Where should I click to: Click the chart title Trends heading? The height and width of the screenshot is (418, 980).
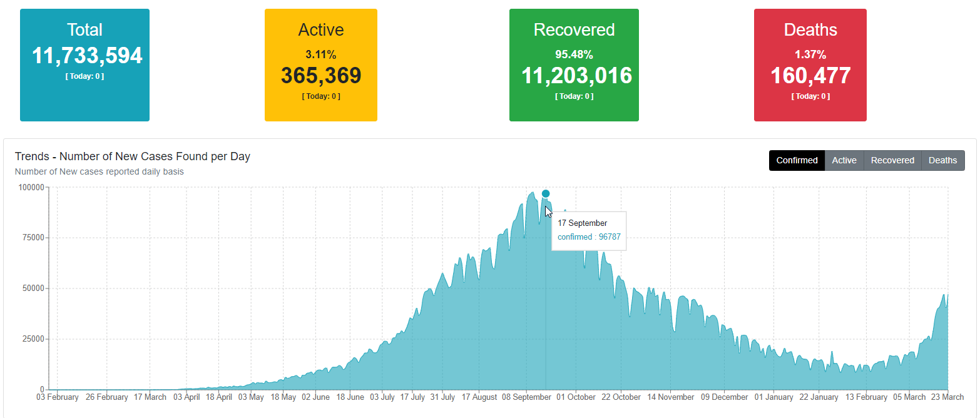coord(132,156)
